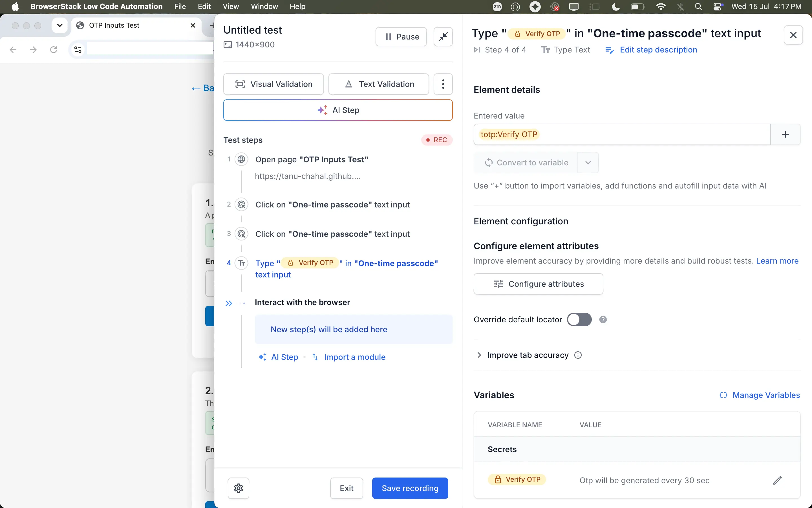Toggle Override default locator switch
The width and height of the screenshot is (812, 508).
tap(579, 319)
